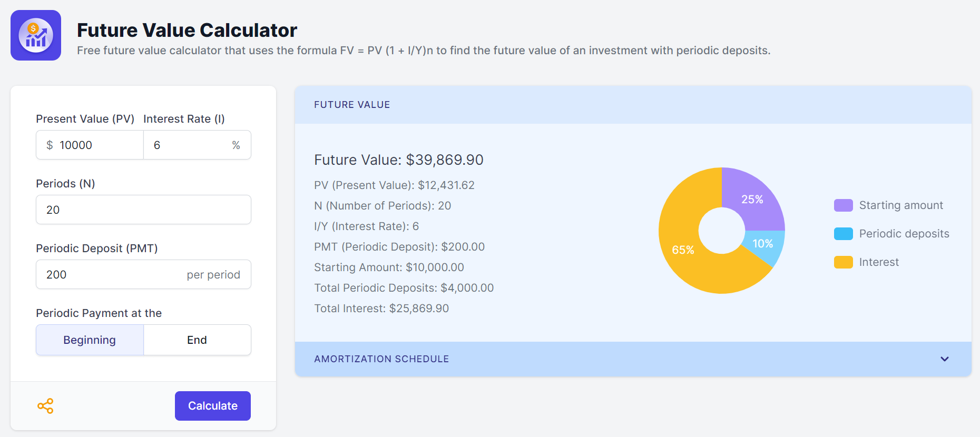The height and width of the screenshot is (437, 980).
Task: Expand the Amortization Schedule chevron
Action: click(944, 359)
